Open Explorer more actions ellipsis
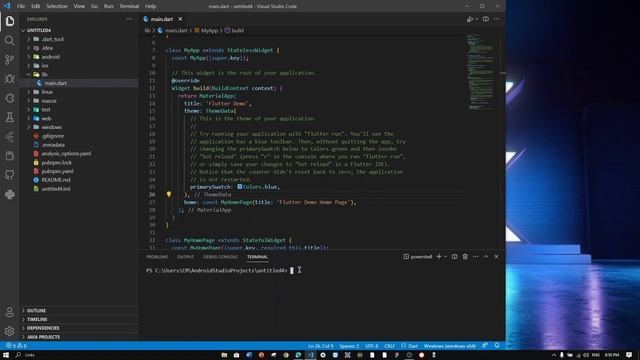640x360 pixels. pos(129,19)
